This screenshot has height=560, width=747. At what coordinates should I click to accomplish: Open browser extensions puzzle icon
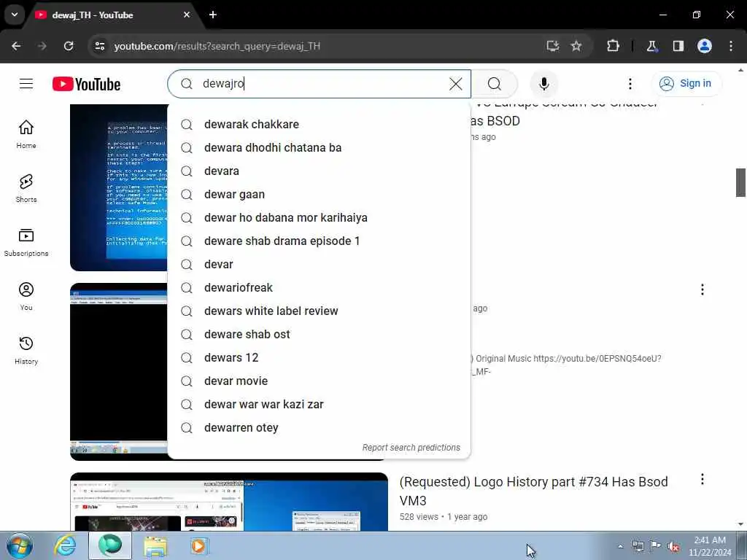coord(613,46)
